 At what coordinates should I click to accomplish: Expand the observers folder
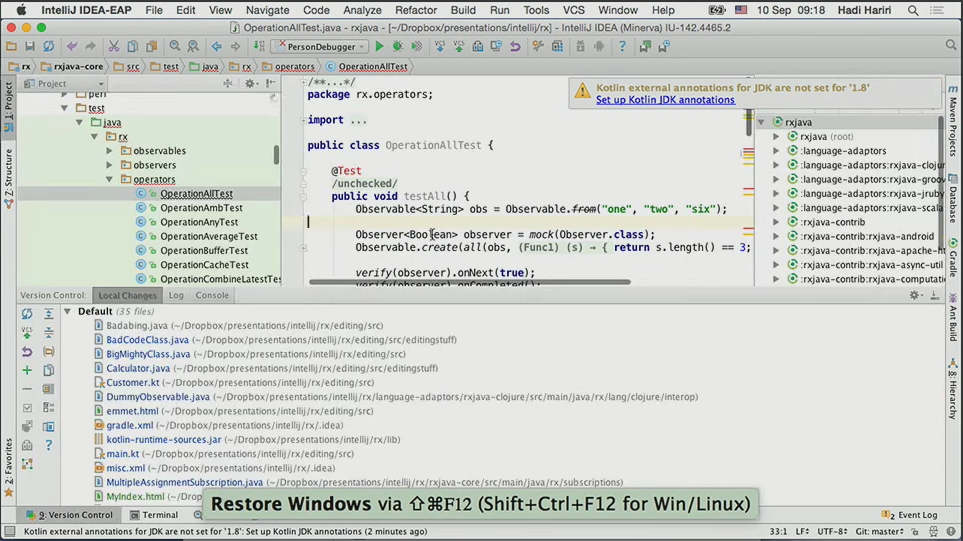pyautogui.click(x=109, y=165)
